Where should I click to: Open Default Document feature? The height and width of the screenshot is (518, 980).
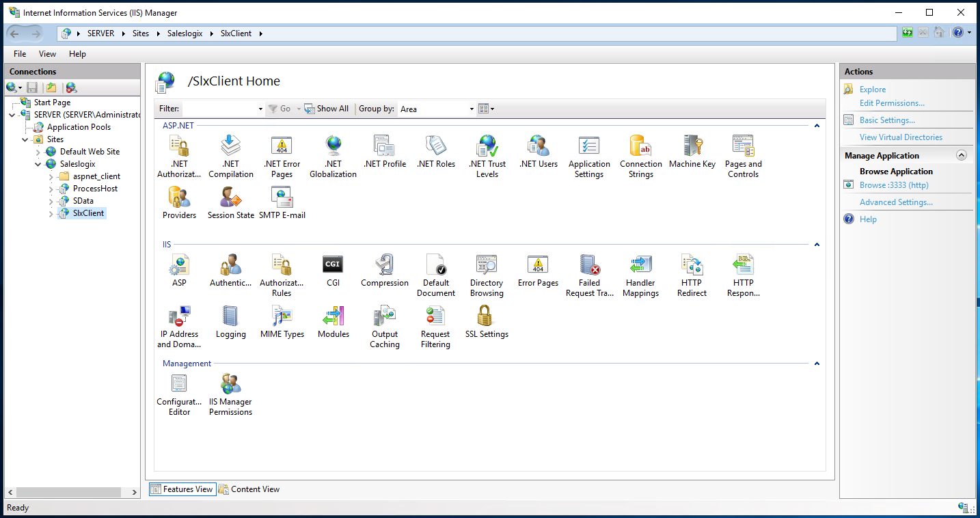(435, 275)
